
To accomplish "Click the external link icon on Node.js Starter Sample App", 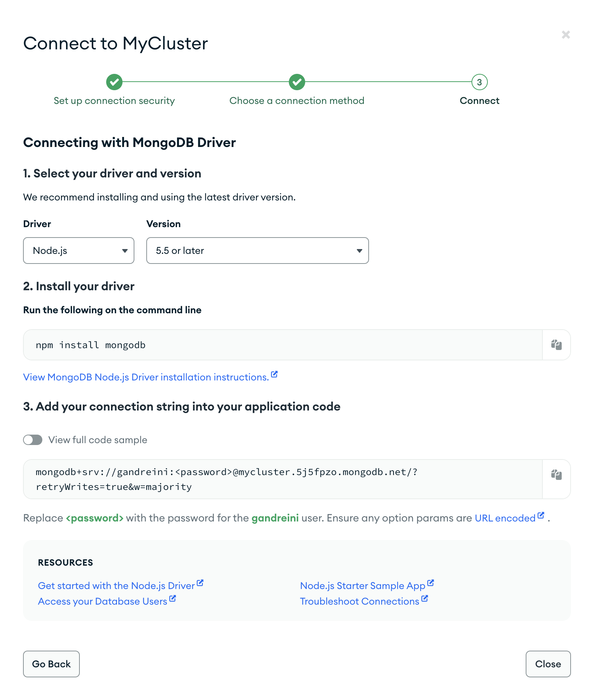I will coord(431,582).
